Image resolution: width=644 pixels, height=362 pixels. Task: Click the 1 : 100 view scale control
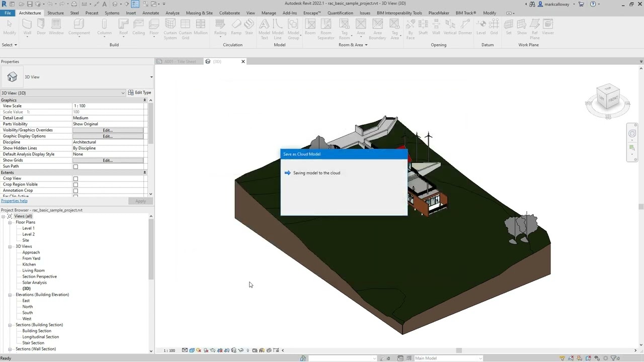[x=170, y=350]
